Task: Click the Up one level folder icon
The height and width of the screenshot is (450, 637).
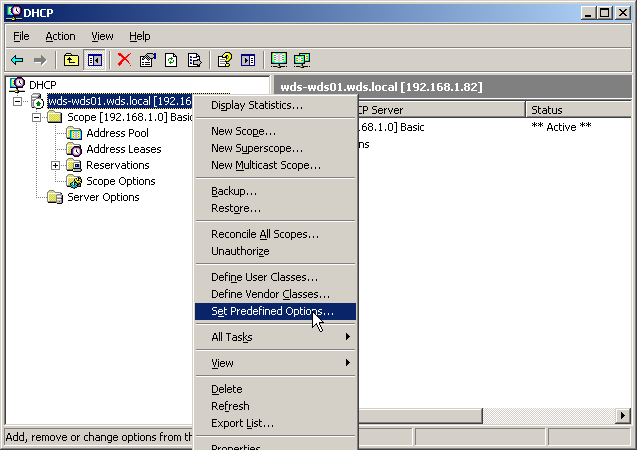Action: click(x=71, y=60)
